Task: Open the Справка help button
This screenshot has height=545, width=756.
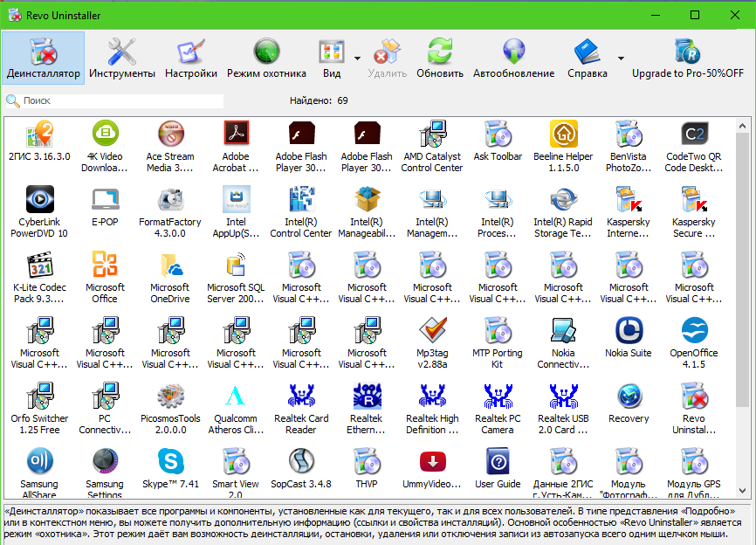Action: point(588,59)
